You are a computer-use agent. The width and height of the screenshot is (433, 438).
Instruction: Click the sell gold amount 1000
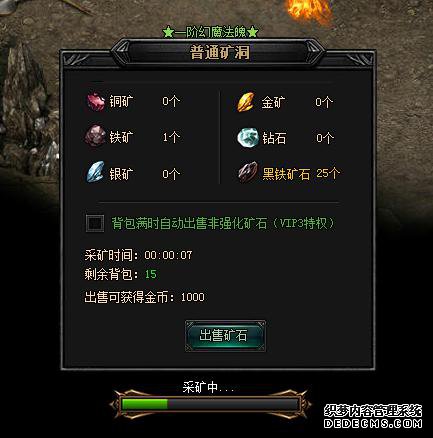pos(193,297)
